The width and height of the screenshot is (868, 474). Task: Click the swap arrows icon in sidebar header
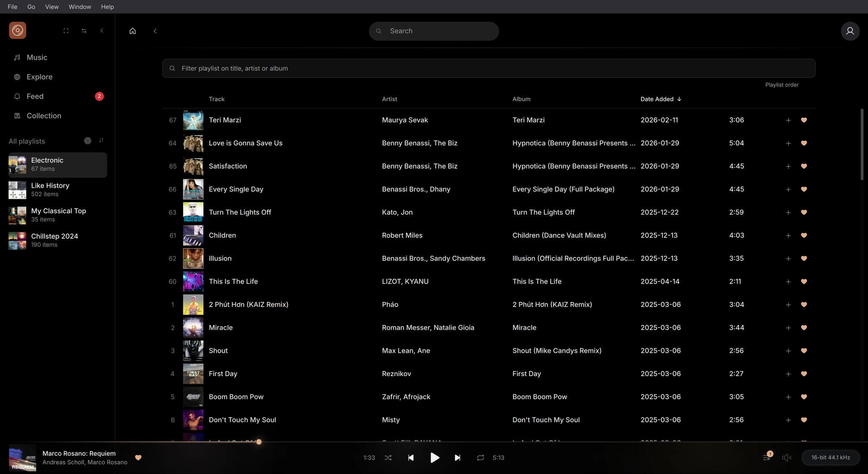84,31
